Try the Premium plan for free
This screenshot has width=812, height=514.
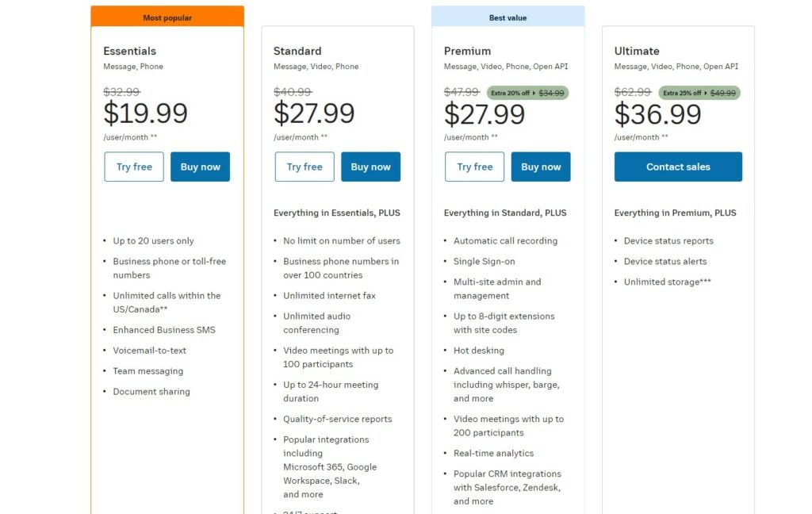474,167
